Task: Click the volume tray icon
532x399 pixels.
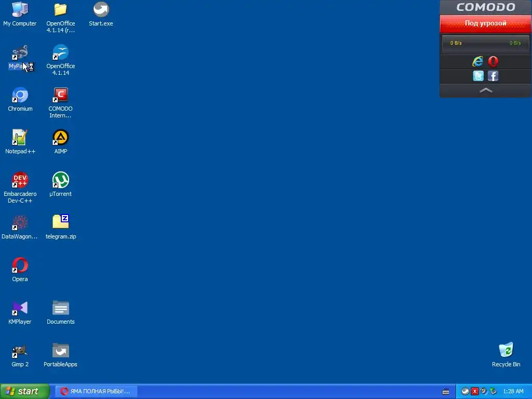Action: (x=484, y=391)
